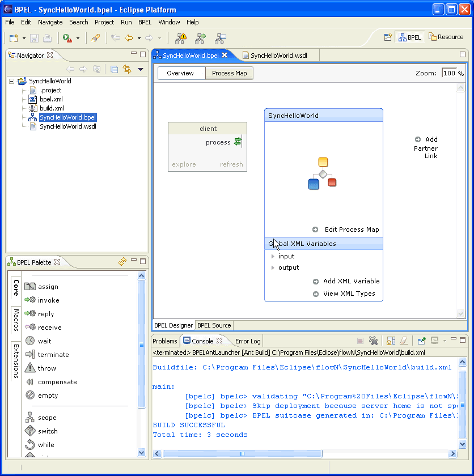Select the reply activity in palette
The image size is (474, 476).
[39, 313]
